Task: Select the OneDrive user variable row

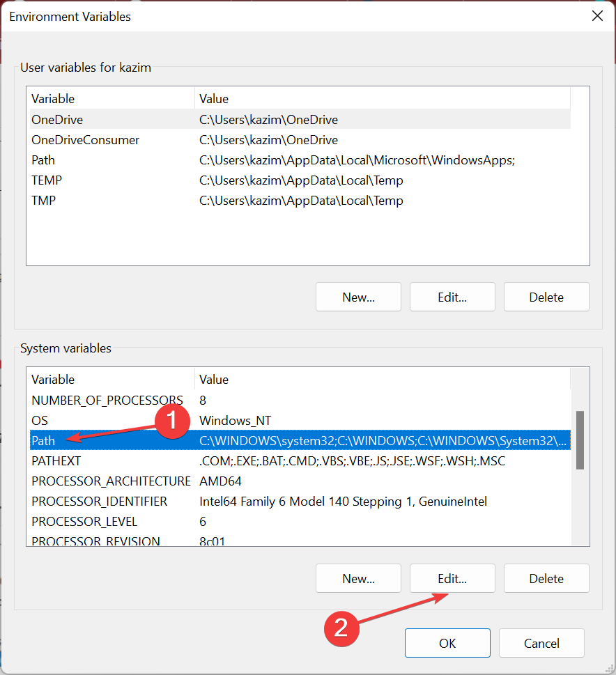Action: pyautogui.click(x=300, y=119)
